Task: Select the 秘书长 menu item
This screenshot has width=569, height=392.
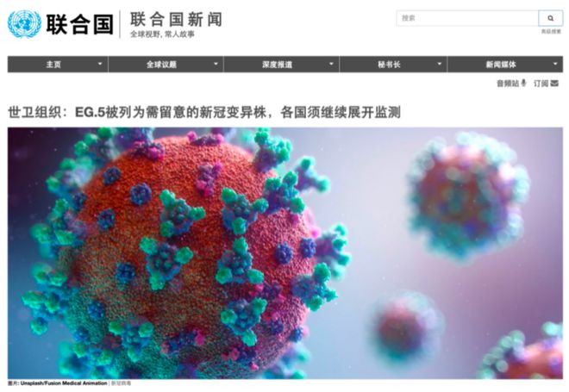Action: [x=389, y=65]
